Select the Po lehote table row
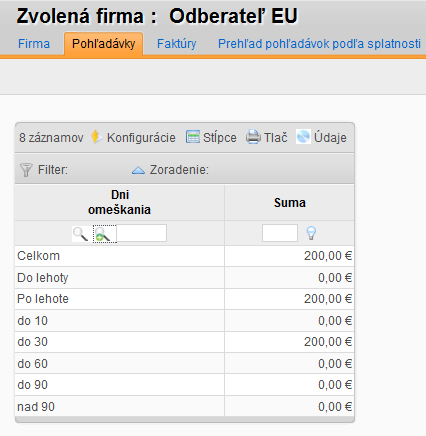 coord(185,299)
